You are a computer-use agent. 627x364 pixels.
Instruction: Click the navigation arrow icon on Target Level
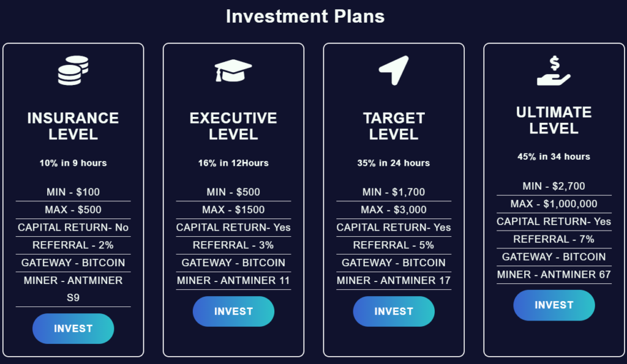point(394,70)
